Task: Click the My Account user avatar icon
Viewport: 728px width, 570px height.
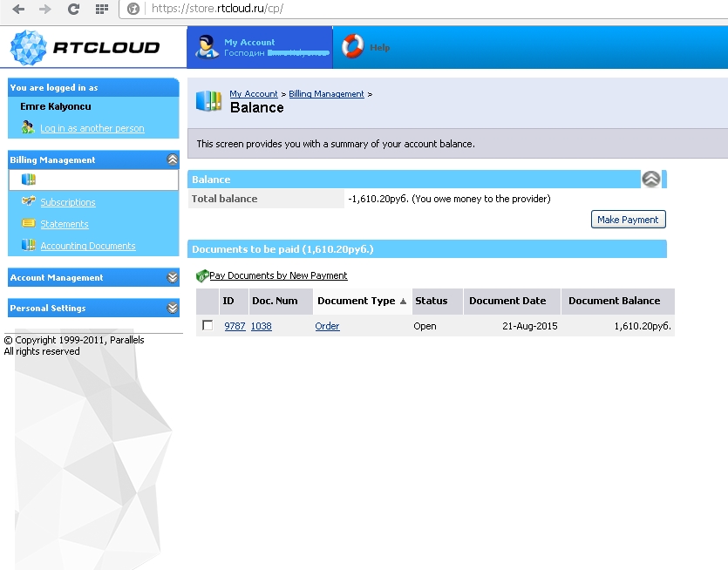Action: click(x=207, y=47)
